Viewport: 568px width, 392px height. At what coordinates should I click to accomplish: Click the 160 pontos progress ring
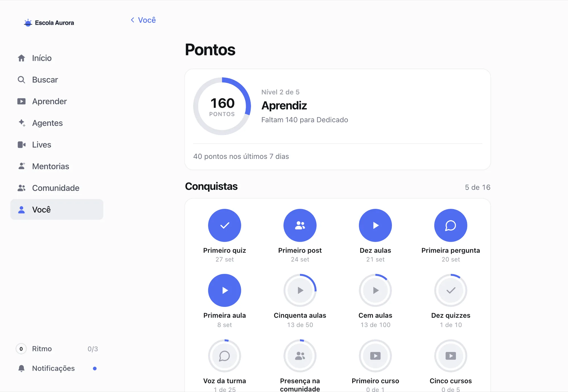222,106
